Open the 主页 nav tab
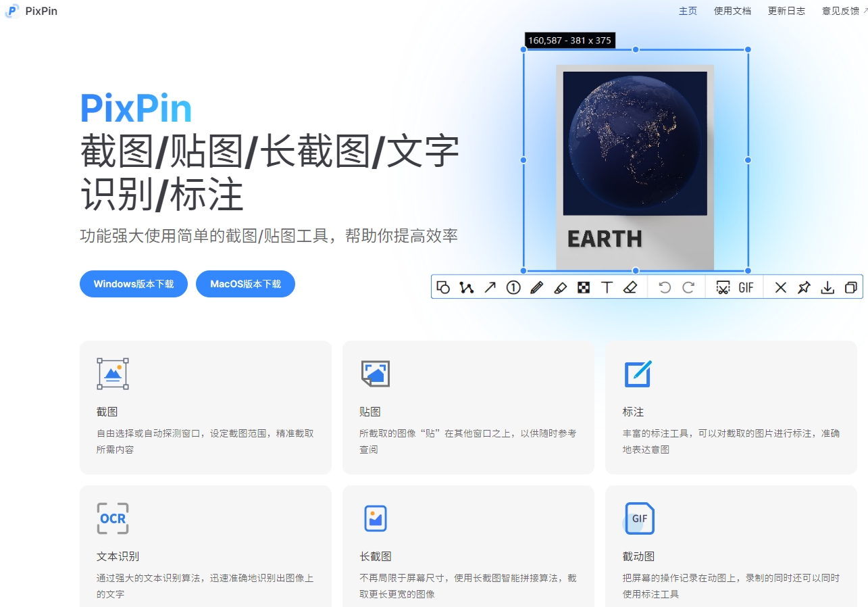 (x=688, y=11)
